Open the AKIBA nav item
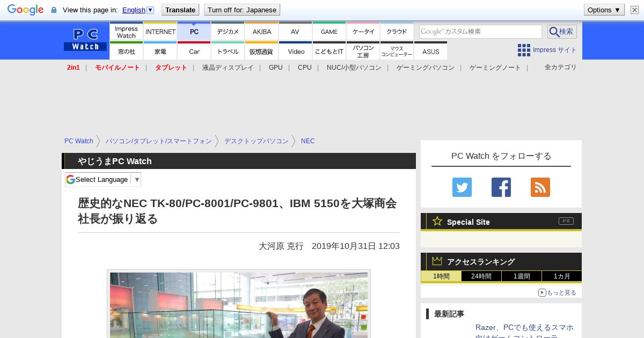The image size is (644, 338). pyautogui.click(x=262, y=32)
